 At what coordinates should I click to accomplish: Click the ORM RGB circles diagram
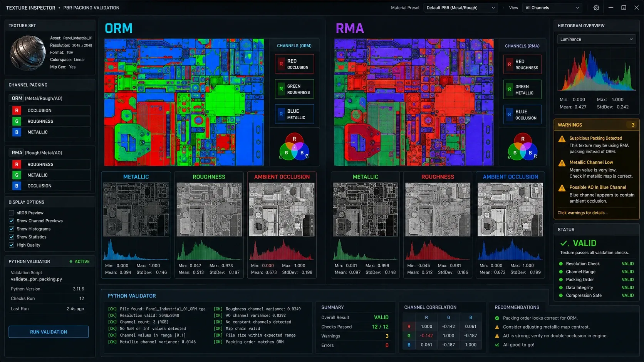tap(294, 147)
